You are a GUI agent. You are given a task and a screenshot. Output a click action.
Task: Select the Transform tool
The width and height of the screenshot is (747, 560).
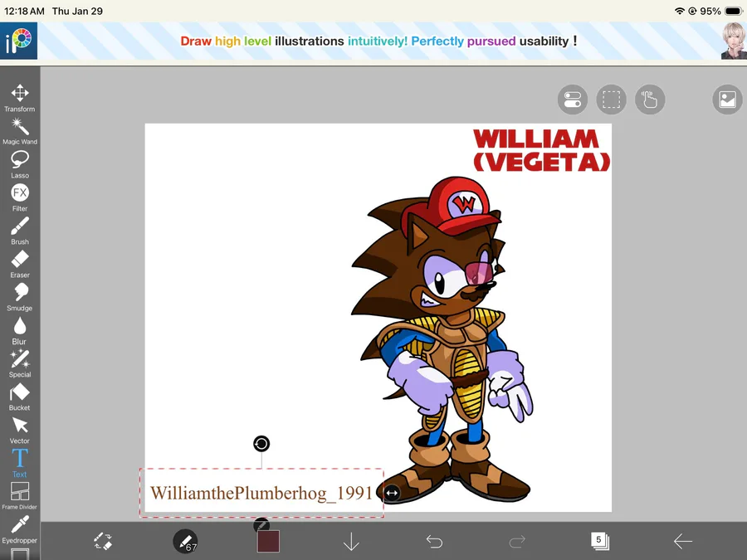tap(20, 98)
